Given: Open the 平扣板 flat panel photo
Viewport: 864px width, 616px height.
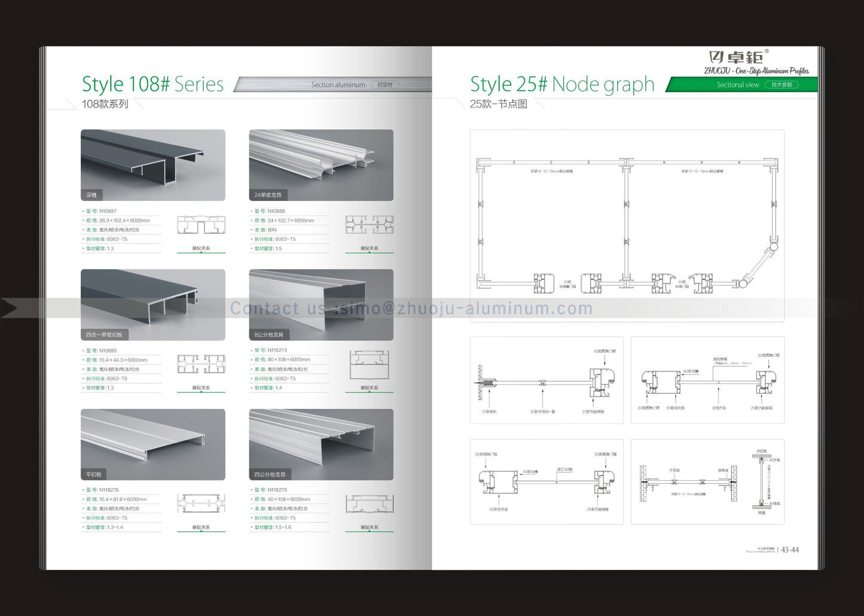Looking at the screenshot, I should pyautogui.click(x=153, y=444).
